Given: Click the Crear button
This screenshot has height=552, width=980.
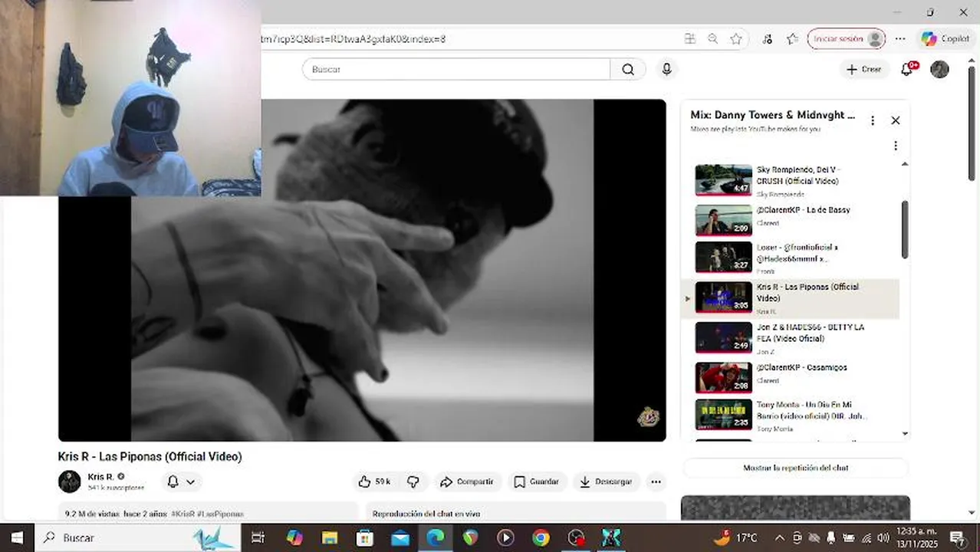Looking at the screenshot, I should 864,69.
